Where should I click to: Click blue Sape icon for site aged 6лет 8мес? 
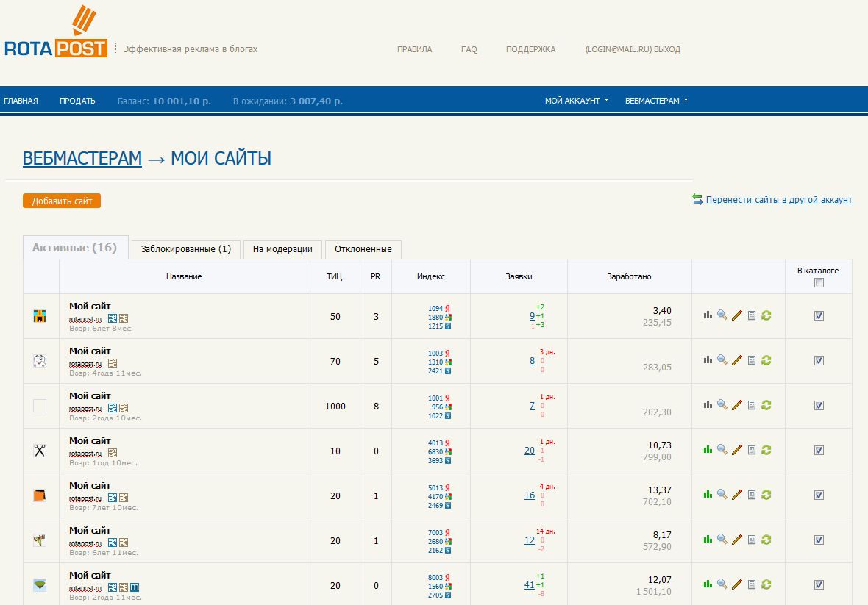click(x=113, y=318)
